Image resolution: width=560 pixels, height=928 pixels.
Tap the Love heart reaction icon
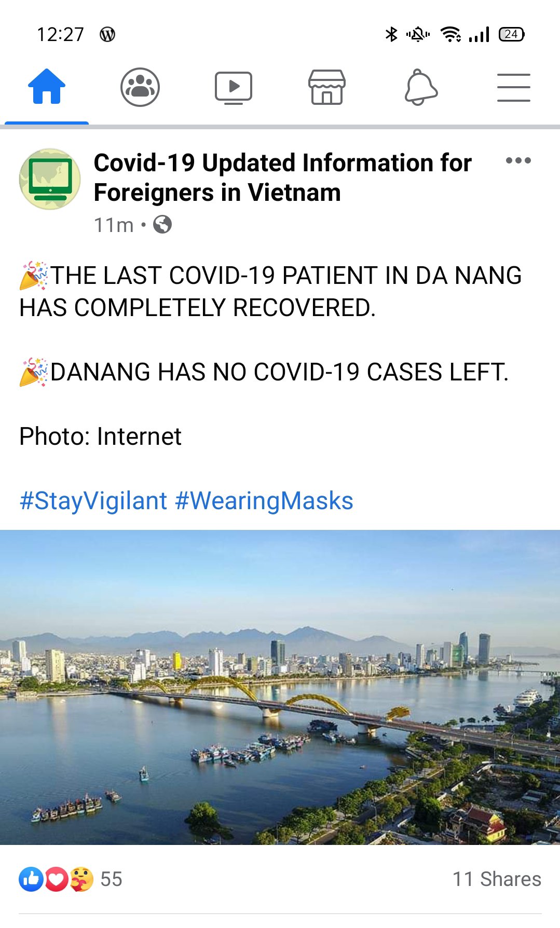click(57, 879)
